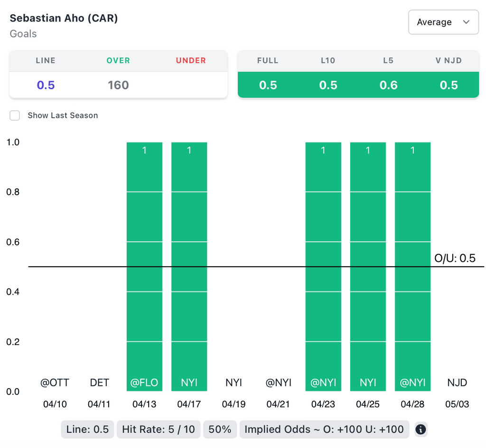
Task: Click the NYI label above 04/19
Action: pos(234,383)
